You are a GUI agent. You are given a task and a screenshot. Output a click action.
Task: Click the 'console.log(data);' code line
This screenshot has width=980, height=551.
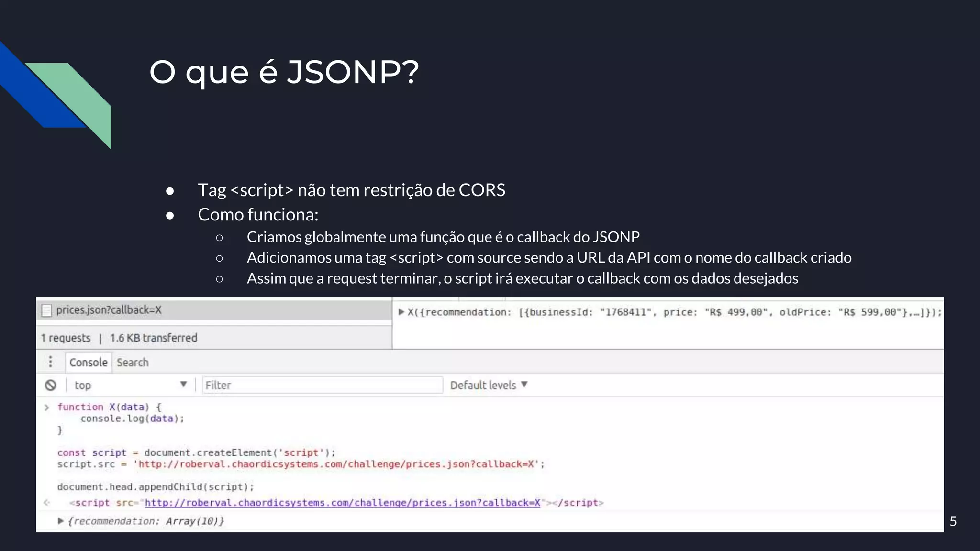point(132,419)
